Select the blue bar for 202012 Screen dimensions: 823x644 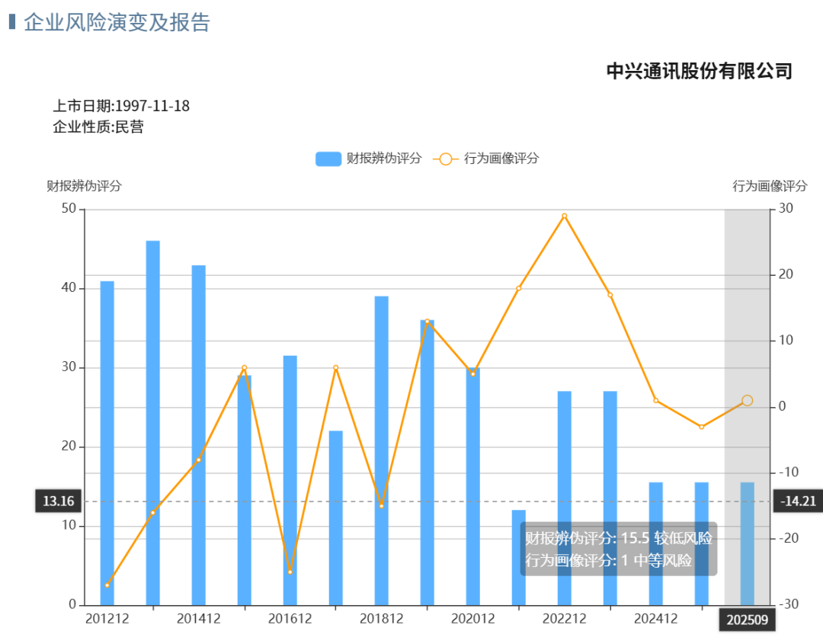[473, 486]
